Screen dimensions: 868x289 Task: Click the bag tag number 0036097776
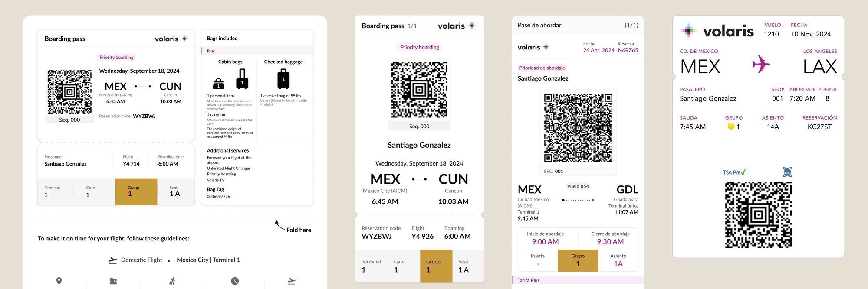tap(218, 197)
